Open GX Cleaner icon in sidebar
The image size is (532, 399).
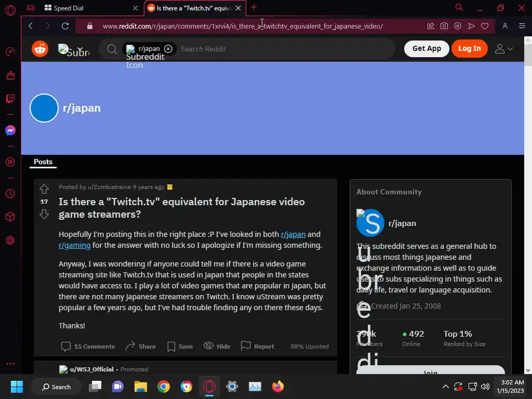(10, 75)
